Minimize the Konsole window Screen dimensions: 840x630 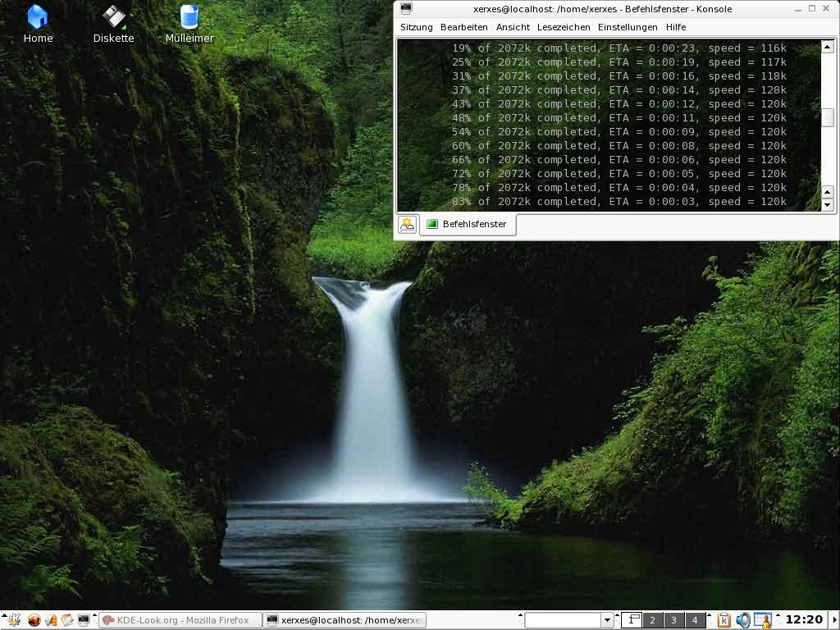pyautogui.click(x=798, y=9)
